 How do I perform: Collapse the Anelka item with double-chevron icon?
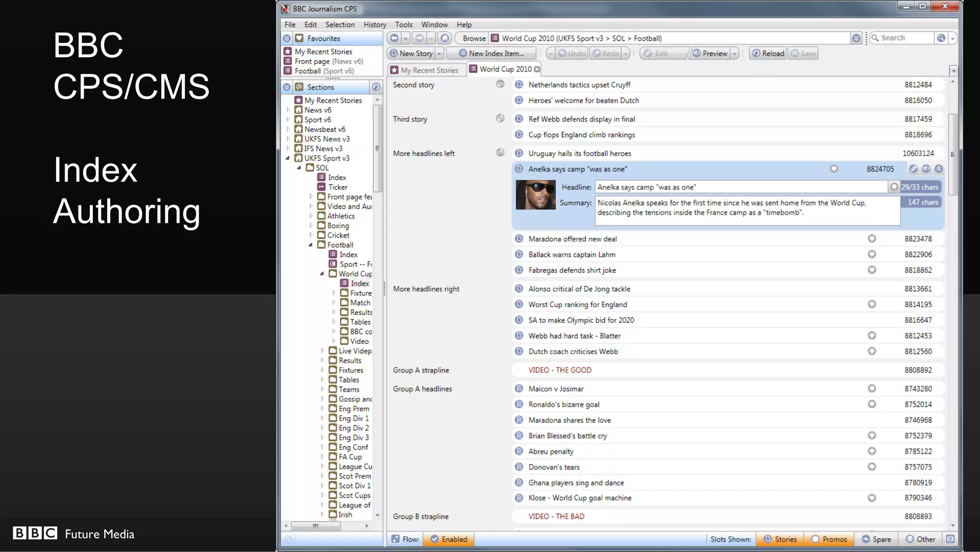[x=938, y=169]
